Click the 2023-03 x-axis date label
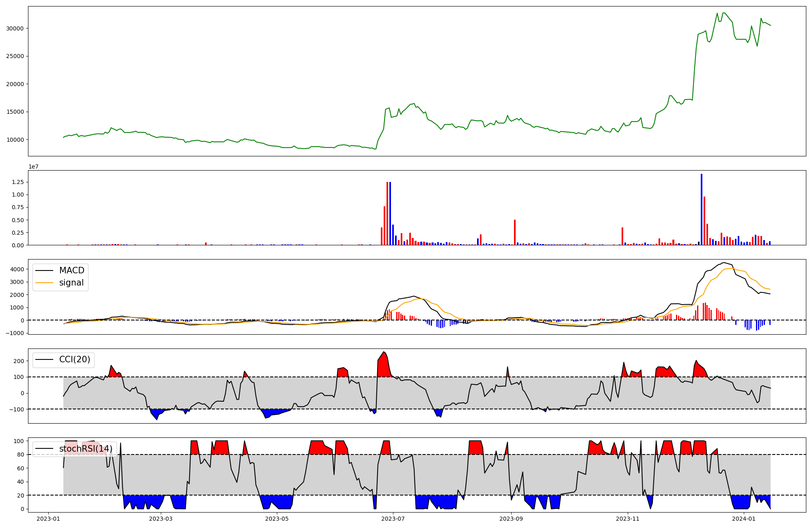 (x=161, y=519)
